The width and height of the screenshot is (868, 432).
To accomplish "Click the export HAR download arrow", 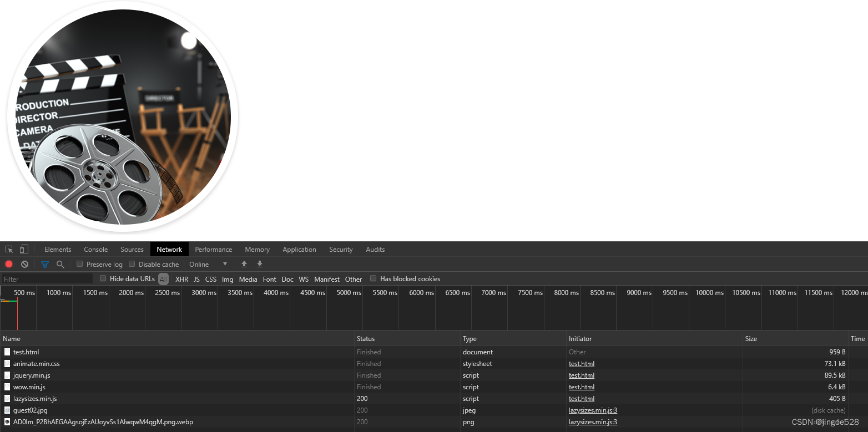I will click(x=259, y=264).
